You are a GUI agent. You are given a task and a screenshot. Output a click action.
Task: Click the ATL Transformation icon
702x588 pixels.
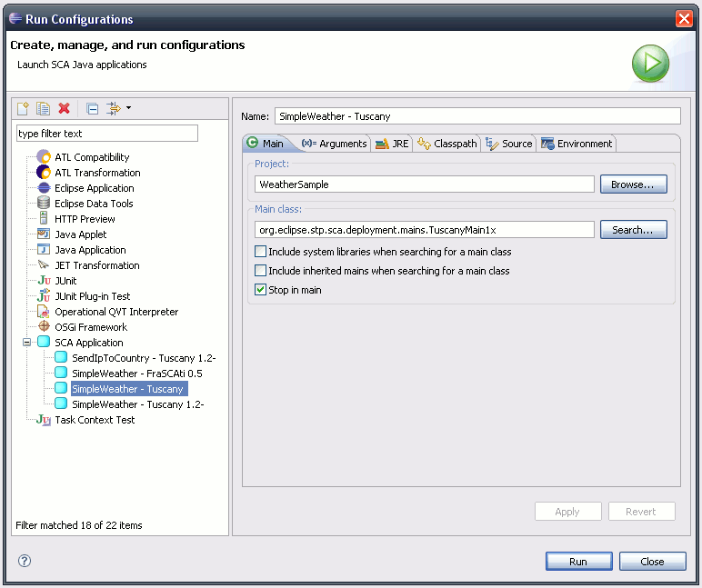(44, 173)
